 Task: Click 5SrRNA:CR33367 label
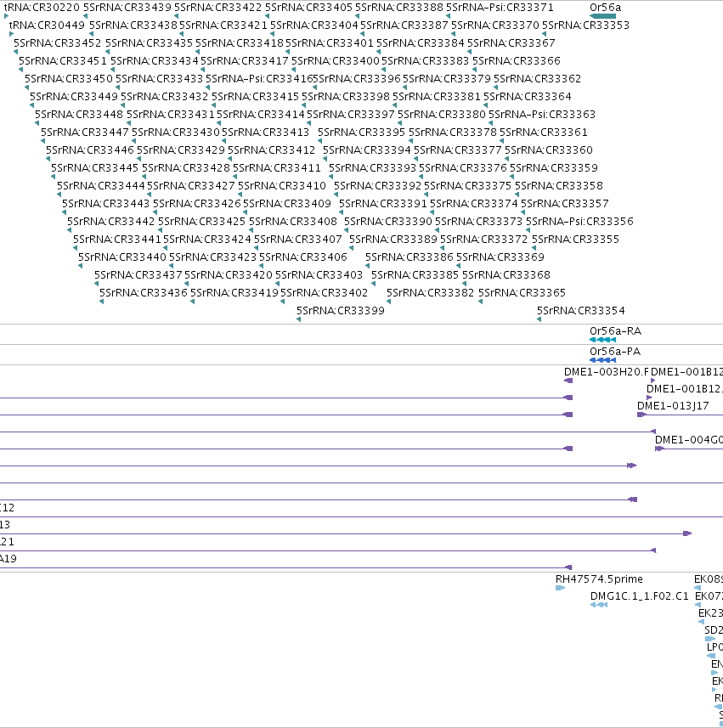511,43
